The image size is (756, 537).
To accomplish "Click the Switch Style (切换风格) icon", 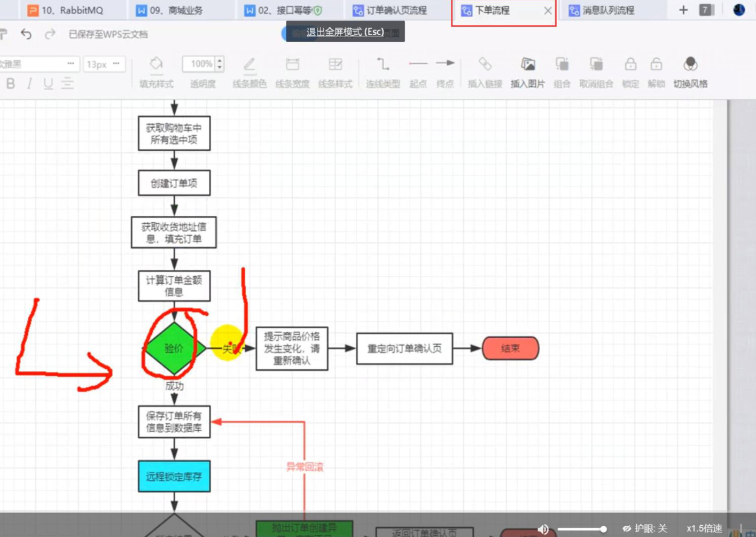I will pos(690,65).
